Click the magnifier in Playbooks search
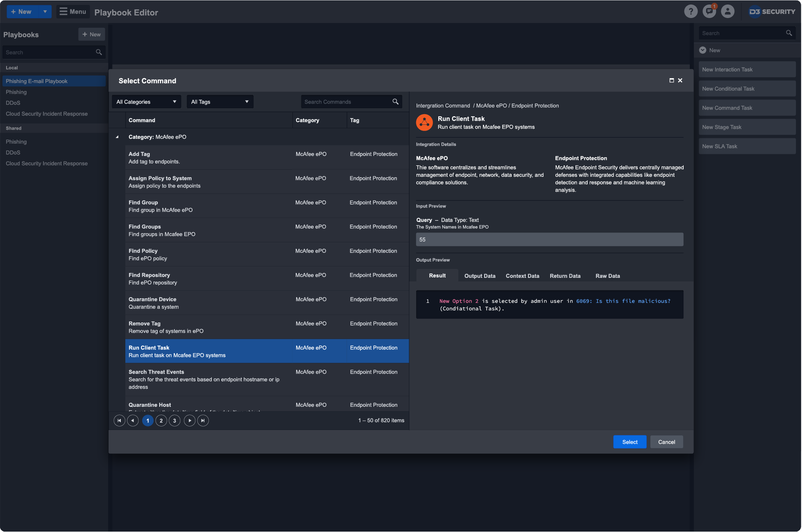The height and width of the screenshot is (532, 802). 99,52
